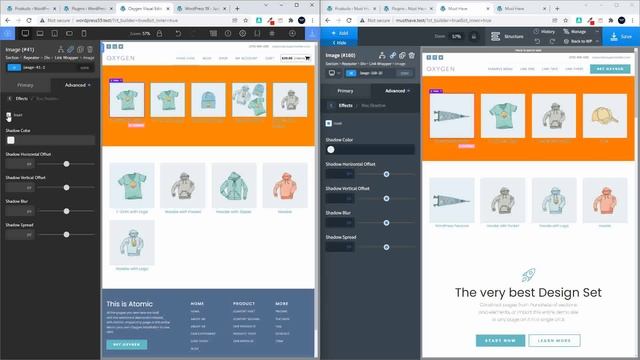Image resolution: width=640 pixels, height=360 pixels.
Task: Select the desktop viewport icon in left window toolbar
Action: pyautogui.click(x=25, y=33)
